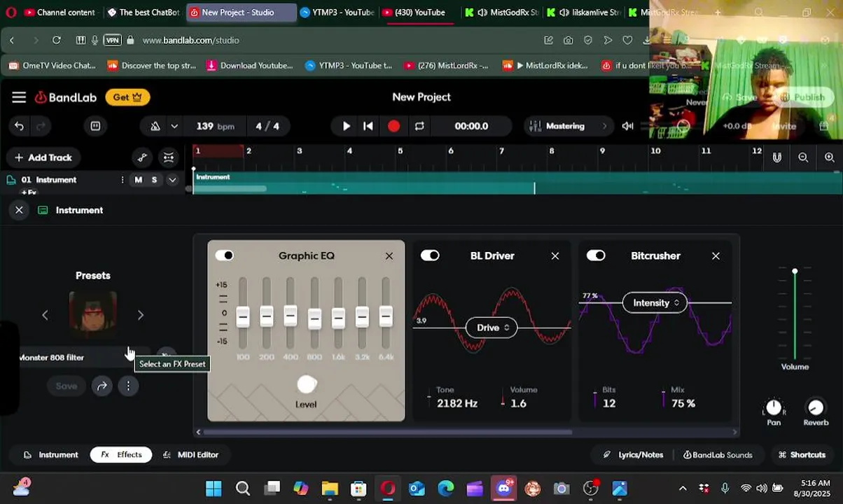843x504 pixels.
Task: Toggle the Bitcrusher effect off
Action: coord(596,255)
